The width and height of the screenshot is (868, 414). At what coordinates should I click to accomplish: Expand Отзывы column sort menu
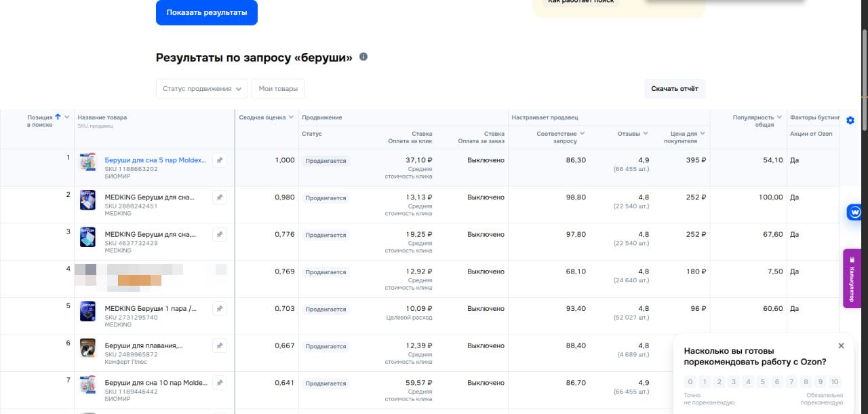[645, 134]
